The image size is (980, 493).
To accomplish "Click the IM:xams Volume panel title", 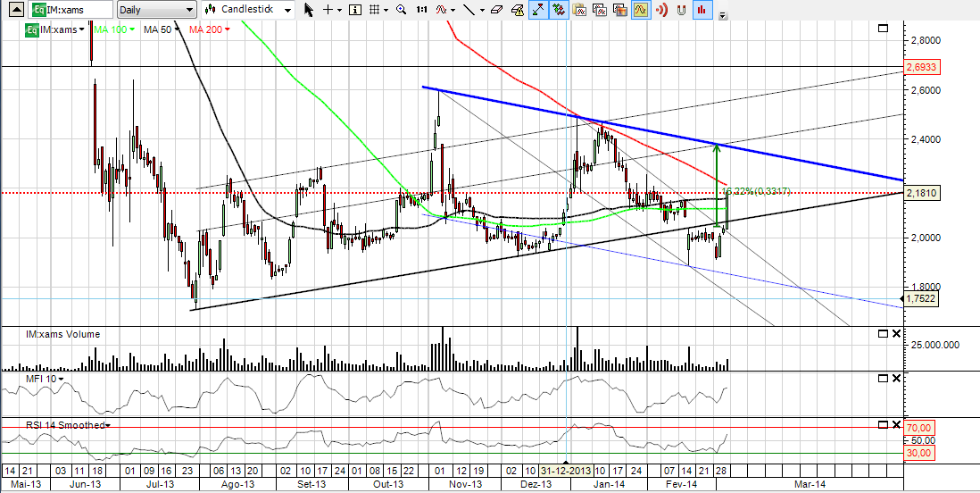I will click(x=62, y=334).
